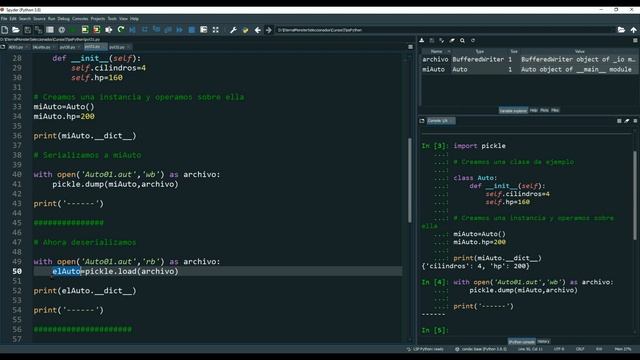Stop debugging with the blue square icon

tap(191, 30)
